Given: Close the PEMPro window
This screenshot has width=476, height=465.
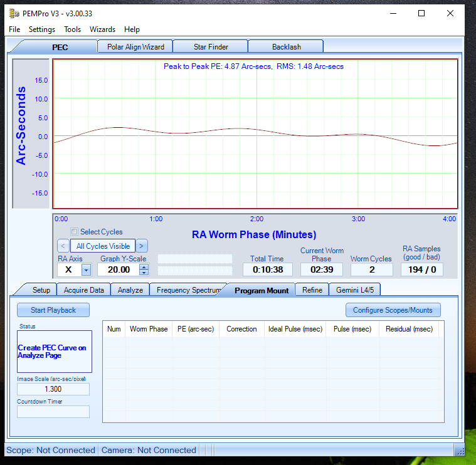Looking at the screenshot, I should coord(450,13).
